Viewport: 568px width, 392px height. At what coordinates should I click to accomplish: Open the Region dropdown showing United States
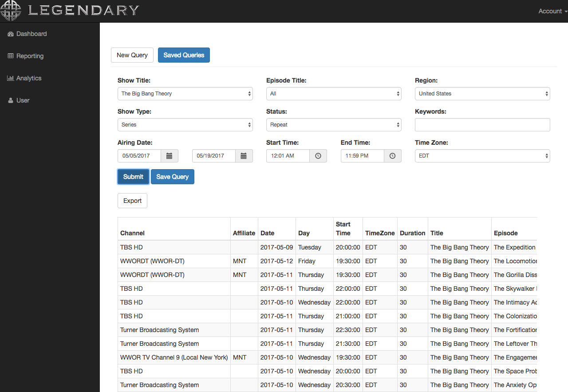tap(482, 94)
